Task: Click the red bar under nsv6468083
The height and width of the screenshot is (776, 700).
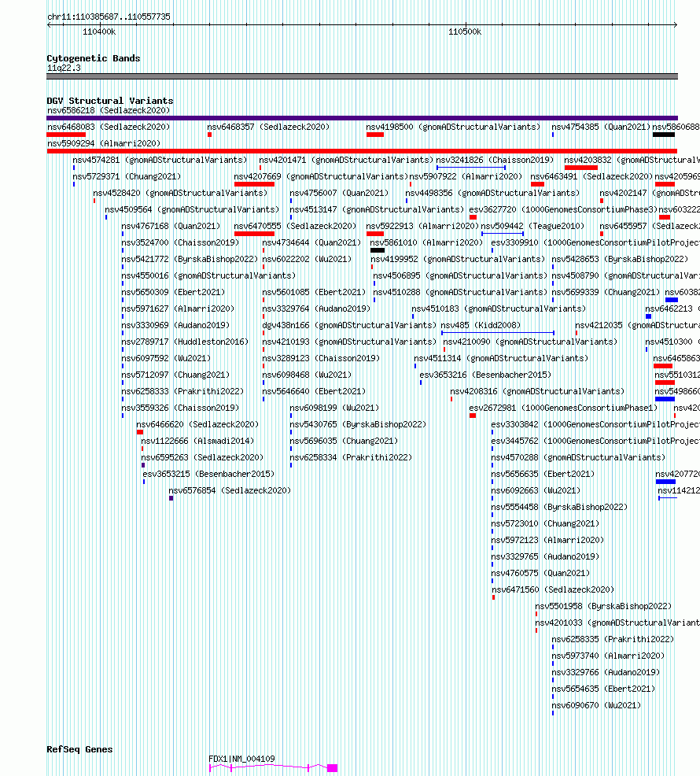Action: [66, 135]
